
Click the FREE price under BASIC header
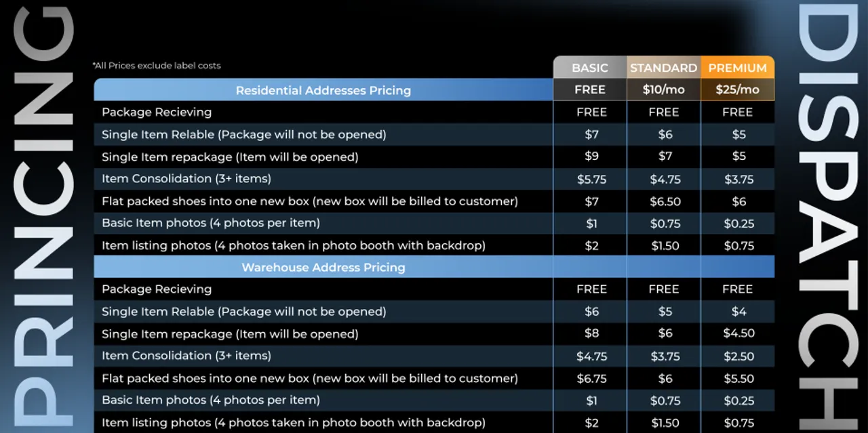[x=590, y=89]
